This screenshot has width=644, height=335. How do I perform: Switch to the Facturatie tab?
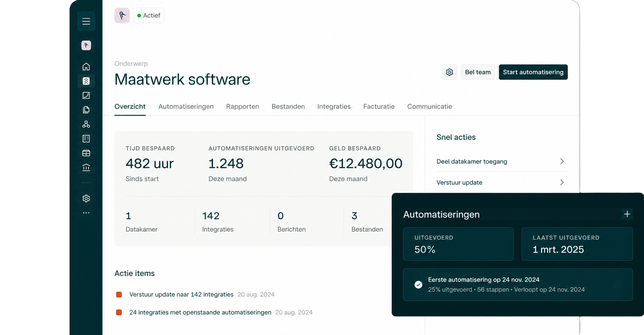click(379, 106)
